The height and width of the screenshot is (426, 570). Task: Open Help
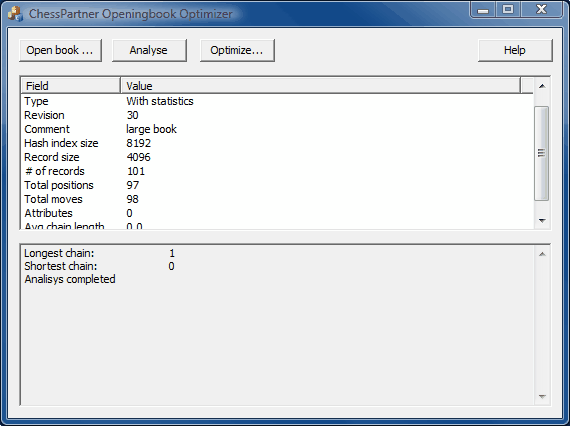pos(515,50)
